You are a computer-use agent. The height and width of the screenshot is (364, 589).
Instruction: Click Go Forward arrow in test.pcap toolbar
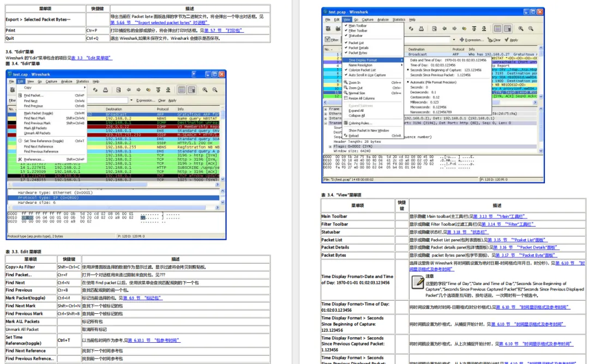pyautogui.click(x=454, y=29)
